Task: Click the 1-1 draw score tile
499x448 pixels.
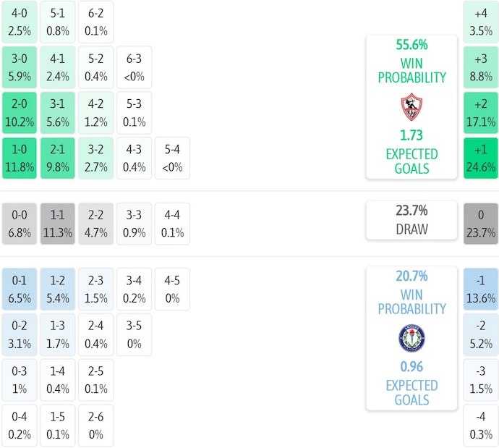Action: [58, 224]
